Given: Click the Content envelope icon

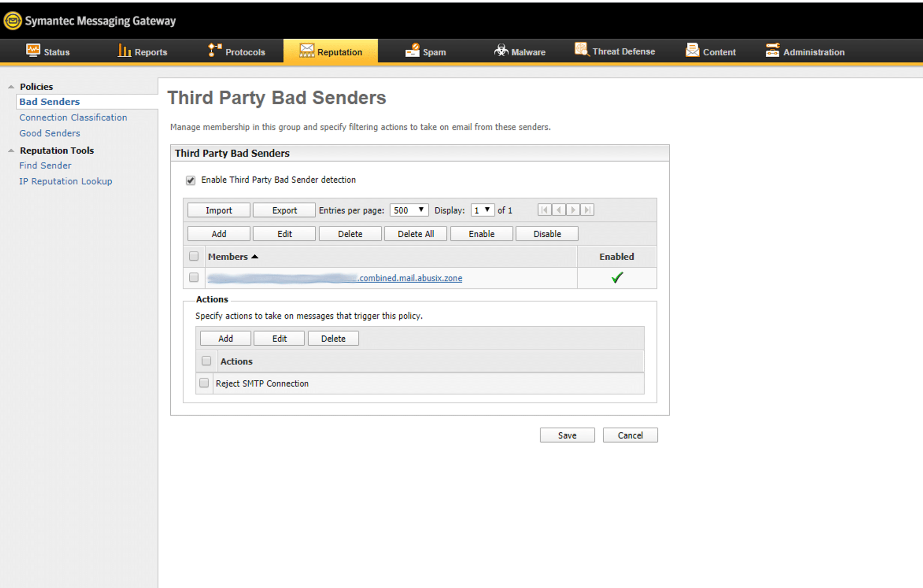Looking at the screenshot, I should (x=692, y=50).
